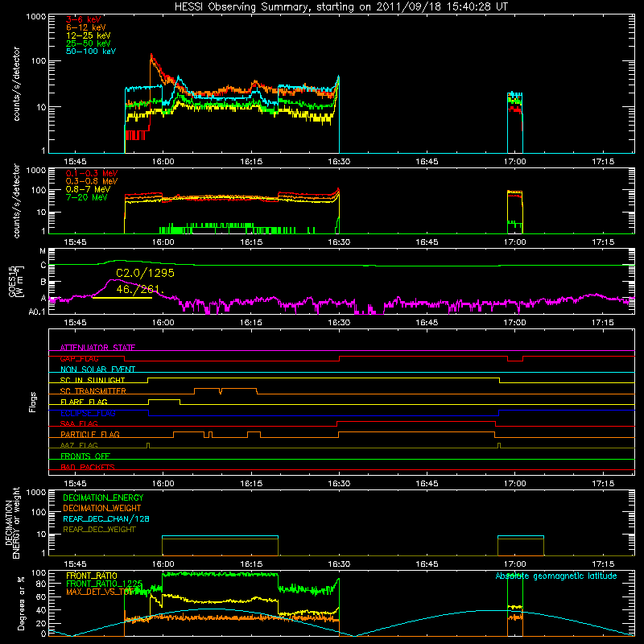This screenshot has width=644, height=644.
Task: Select the 3-6 keV legend label
Action: [83, 19]
